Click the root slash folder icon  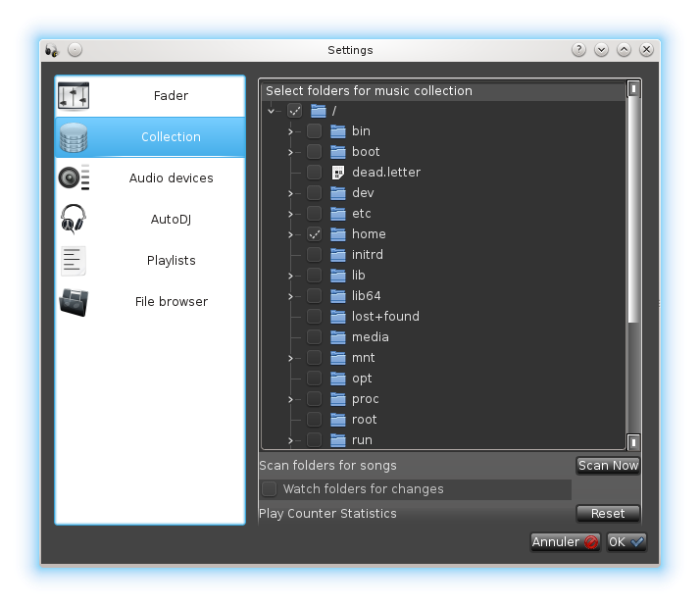[x=319, y=111]
